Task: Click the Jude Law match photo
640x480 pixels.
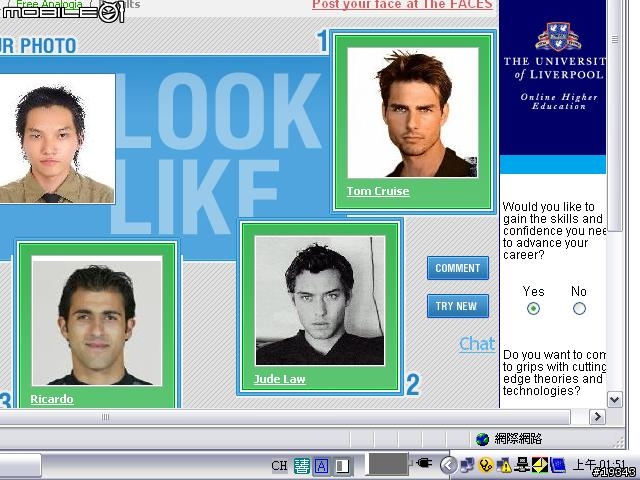Action: tap(320, 300)
